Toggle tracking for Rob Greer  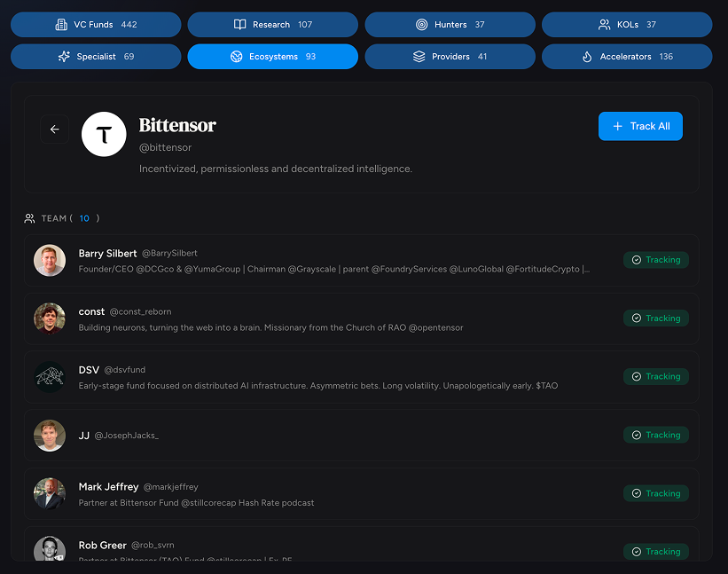pyautogui.click(x=656, y=552)
